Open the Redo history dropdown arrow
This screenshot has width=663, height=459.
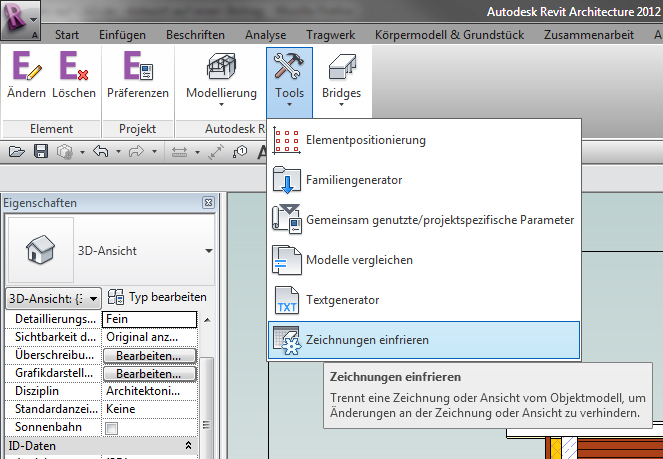coord(154,151)
